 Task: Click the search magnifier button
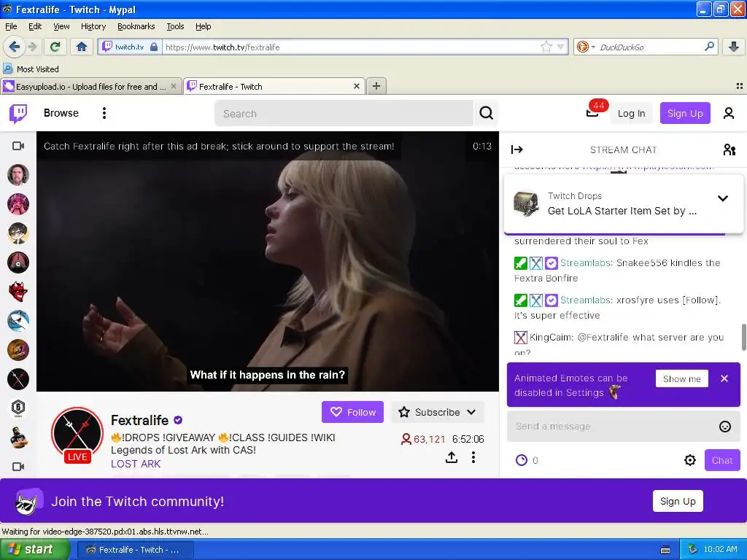486,113
